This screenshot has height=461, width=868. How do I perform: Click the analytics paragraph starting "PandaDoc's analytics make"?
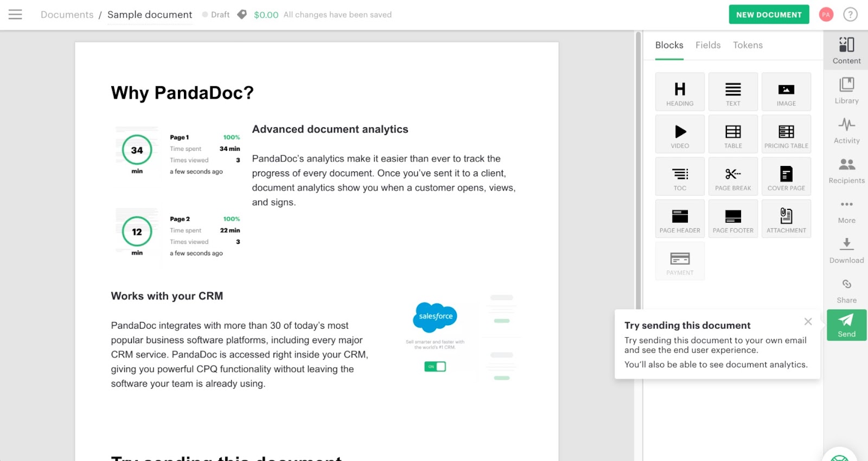(384, 180)
